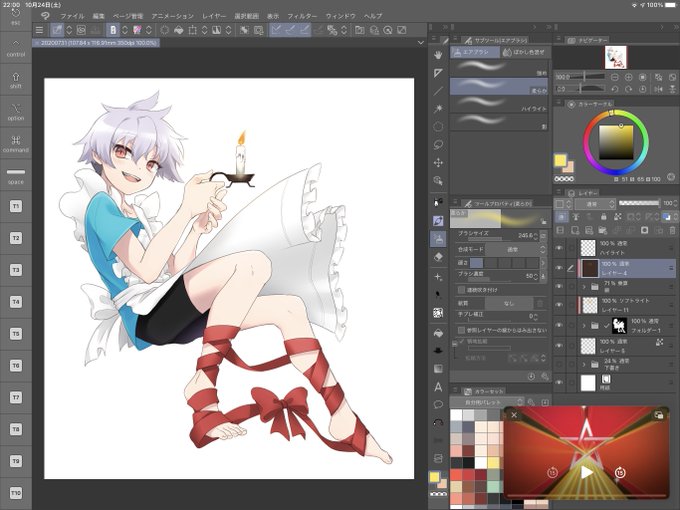This screenshot has width=680, height=510.
Task: Open the ウィンドウ menu
Action: pyautogui.click(x=341, y=16)
